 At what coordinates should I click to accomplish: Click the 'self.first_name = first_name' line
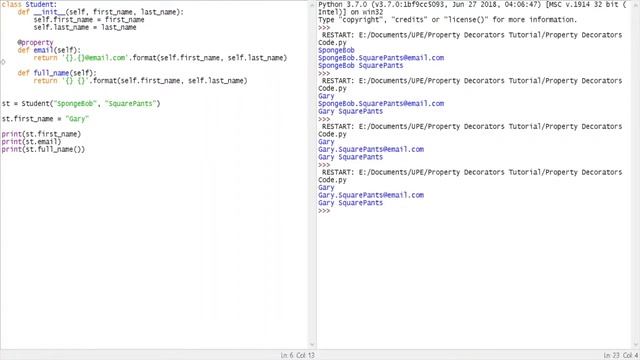pos(89,20)
